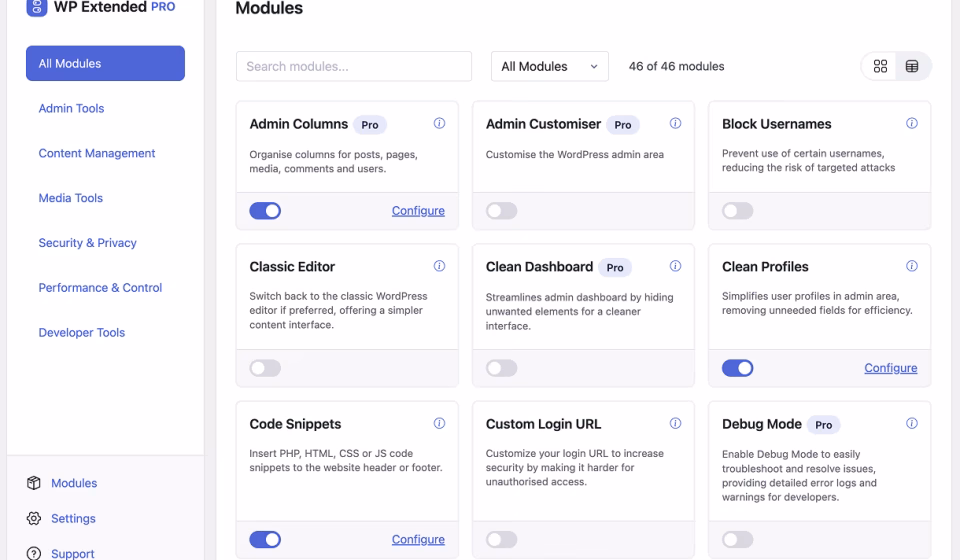The height and width of the screenshot is (560, 960).
Task: Open Settings from the bottom sidebar
Action: coord(73,518)
